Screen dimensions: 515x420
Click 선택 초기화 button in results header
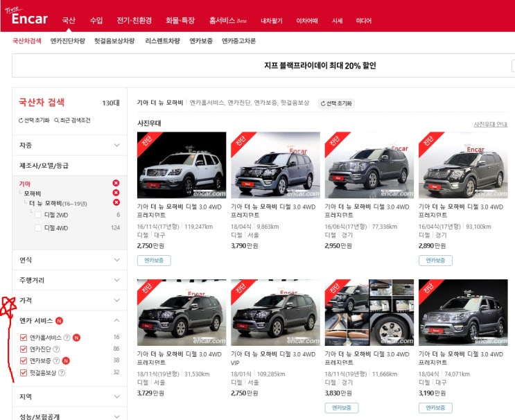click(336, 103)
